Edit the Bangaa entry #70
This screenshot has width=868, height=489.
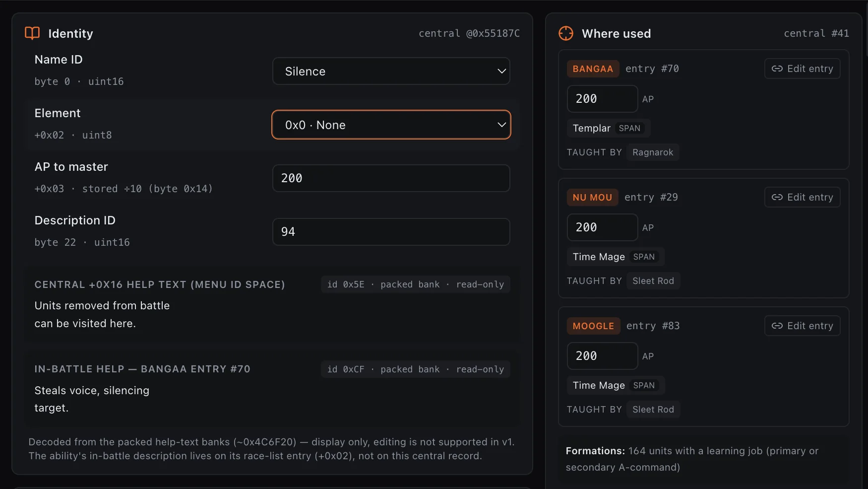point(802,69)
